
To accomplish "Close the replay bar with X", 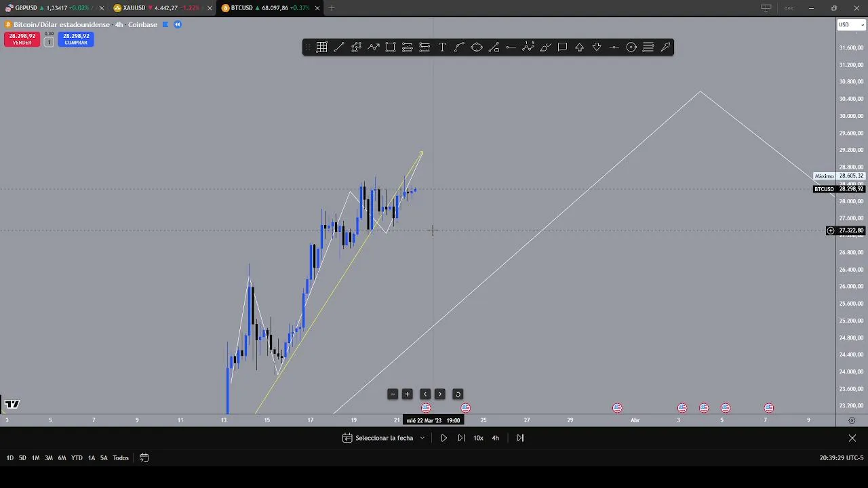I will tap(852, 438).
